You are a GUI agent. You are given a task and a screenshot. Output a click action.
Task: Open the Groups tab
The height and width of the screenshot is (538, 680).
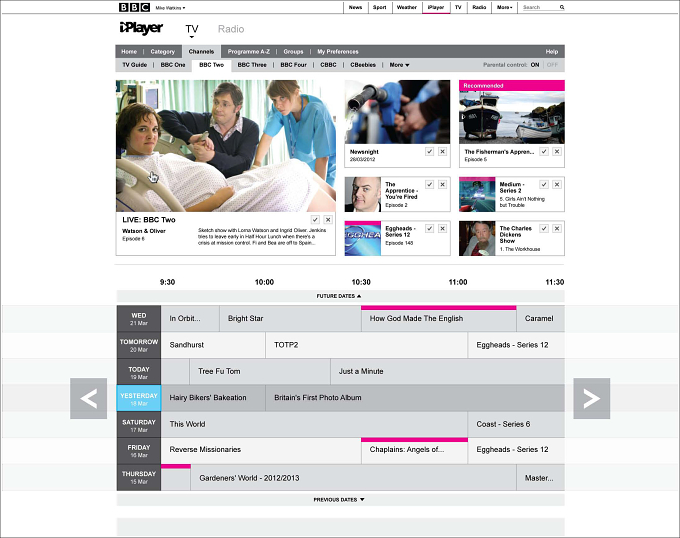(x=293, y=52)
